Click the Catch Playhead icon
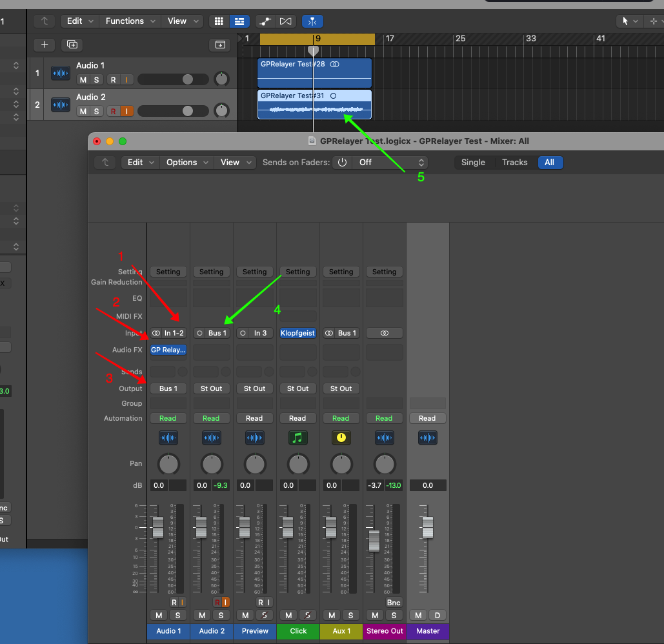Viewport: 664px width, 644px height. point(312,21)
